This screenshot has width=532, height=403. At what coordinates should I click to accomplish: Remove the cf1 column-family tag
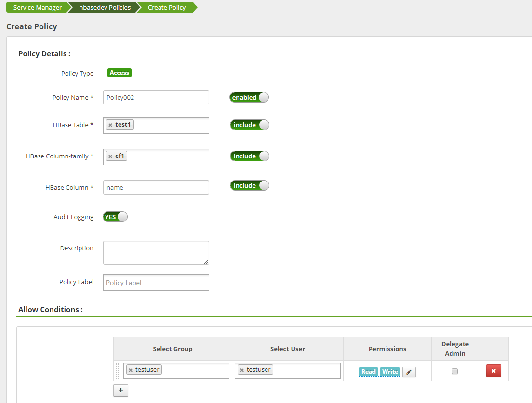point(110,156)
